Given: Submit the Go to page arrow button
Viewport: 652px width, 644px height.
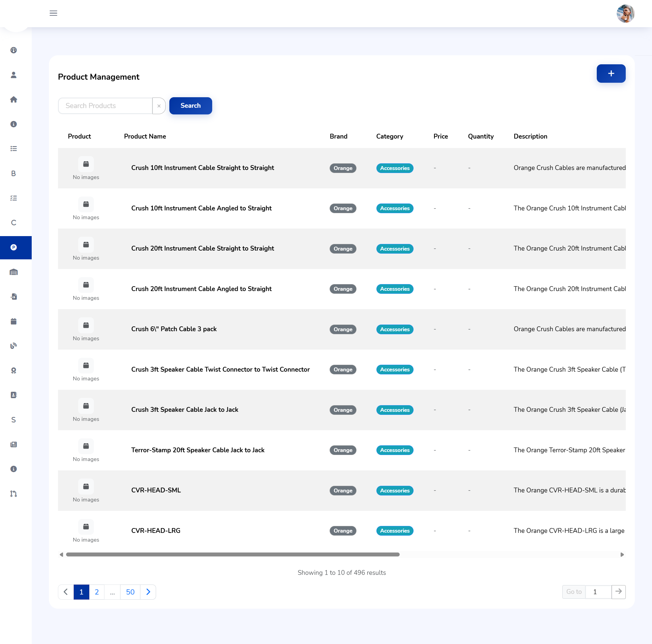Looking at the screenshot, I should pos(618,592).
